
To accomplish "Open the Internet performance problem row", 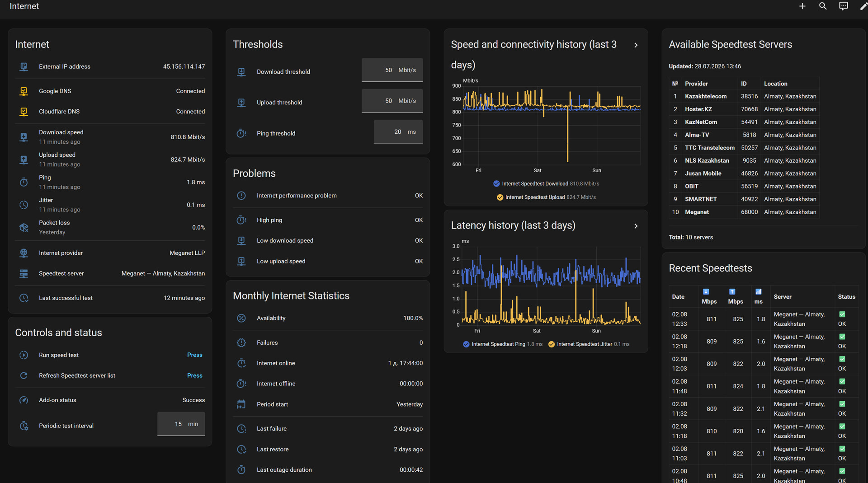I will point(328,196).
